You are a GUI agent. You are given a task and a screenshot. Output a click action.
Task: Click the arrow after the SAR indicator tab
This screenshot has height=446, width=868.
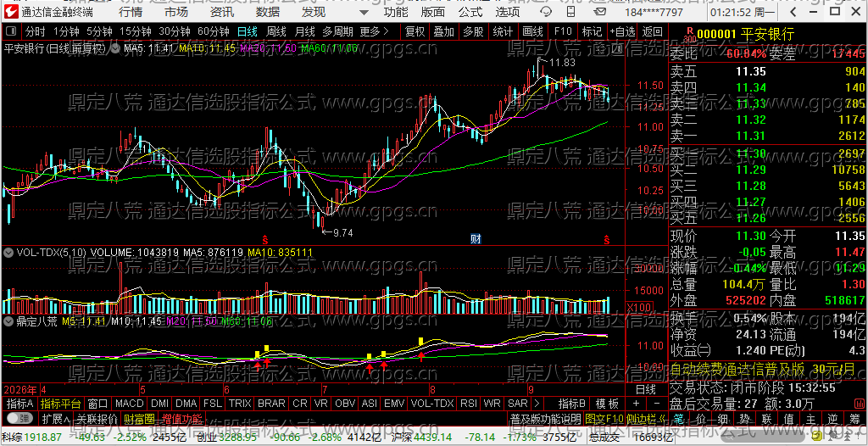[537, 404]
